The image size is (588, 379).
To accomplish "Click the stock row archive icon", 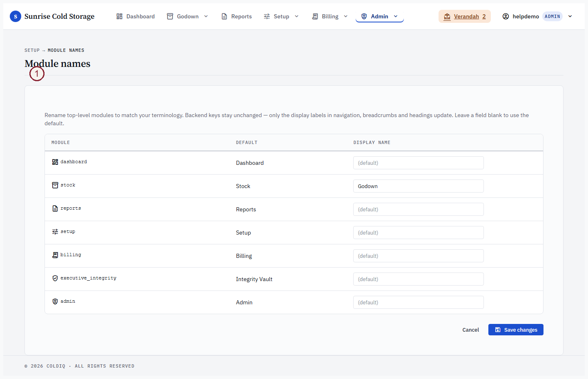I will tap(55, 185).
